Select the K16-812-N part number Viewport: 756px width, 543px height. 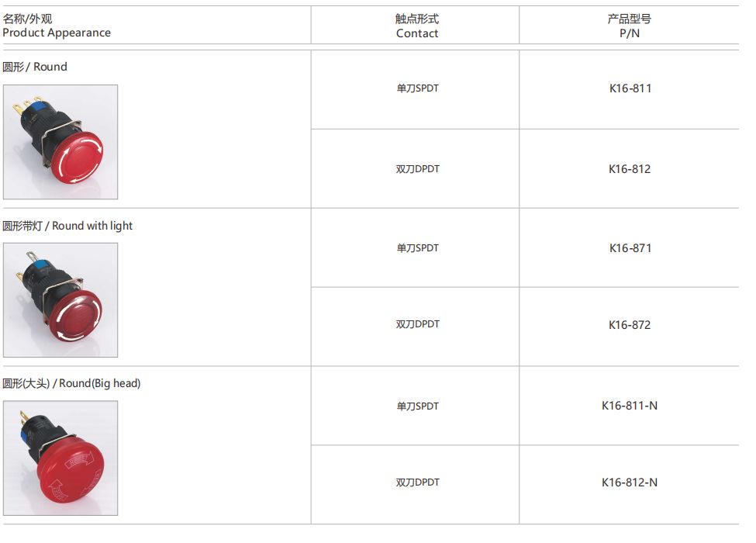[630, 482]
